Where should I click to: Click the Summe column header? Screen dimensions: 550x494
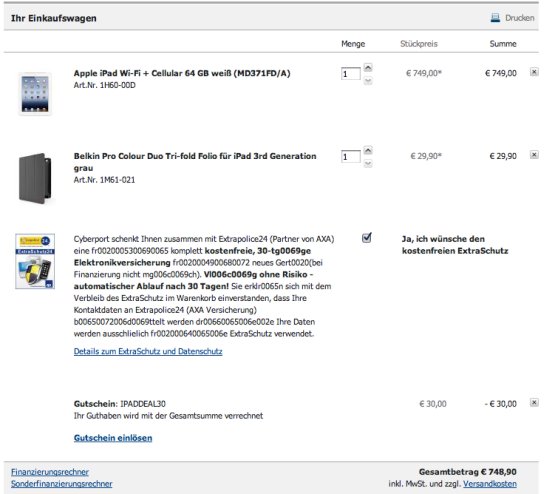click(503, 44)
